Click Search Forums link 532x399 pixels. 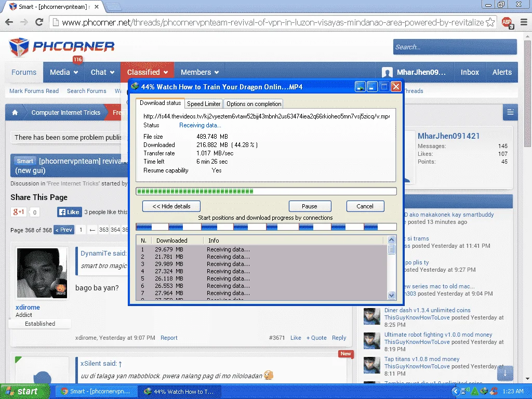87,91
